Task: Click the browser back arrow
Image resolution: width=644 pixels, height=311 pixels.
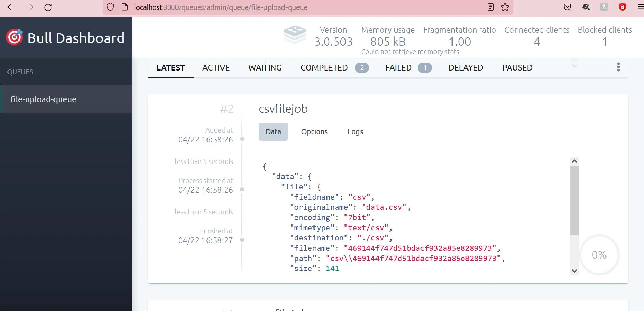Action: click(11, 7)
